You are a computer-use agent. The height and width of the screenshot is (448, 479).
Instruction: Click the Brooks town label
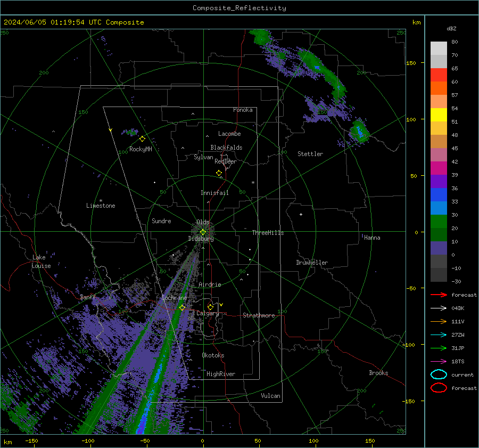click(x=378, y=373)
